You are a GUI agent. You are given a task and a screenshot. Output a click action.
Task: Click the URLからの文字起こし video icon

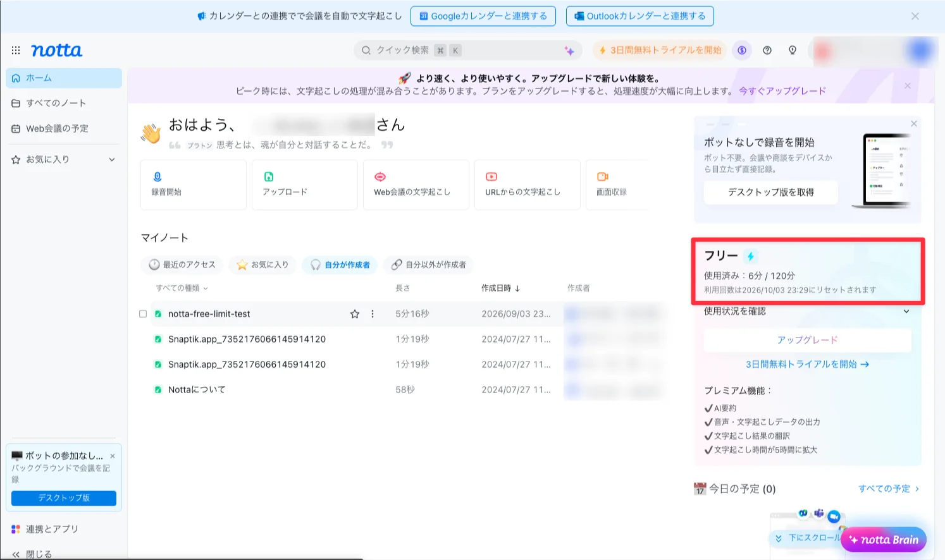pos(491,177)
